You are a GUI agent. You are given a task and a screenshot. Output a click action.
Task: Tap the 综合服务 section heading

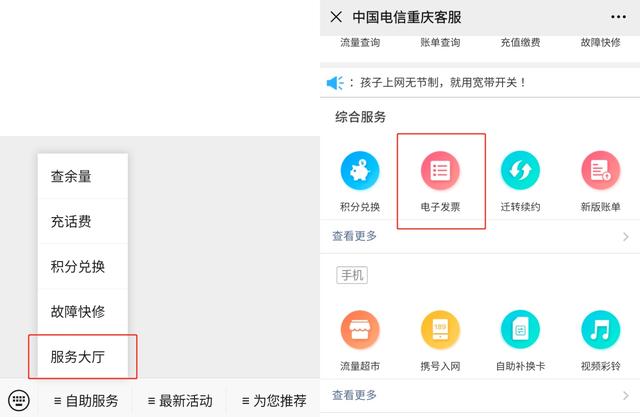(x=360, y=117)
